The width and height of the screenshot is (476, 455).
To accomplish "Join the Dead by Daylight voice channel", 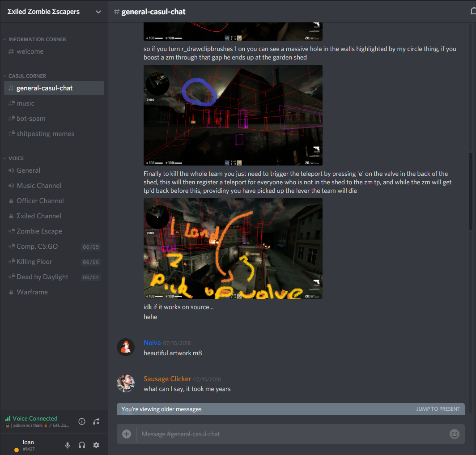I will [54, 277].
